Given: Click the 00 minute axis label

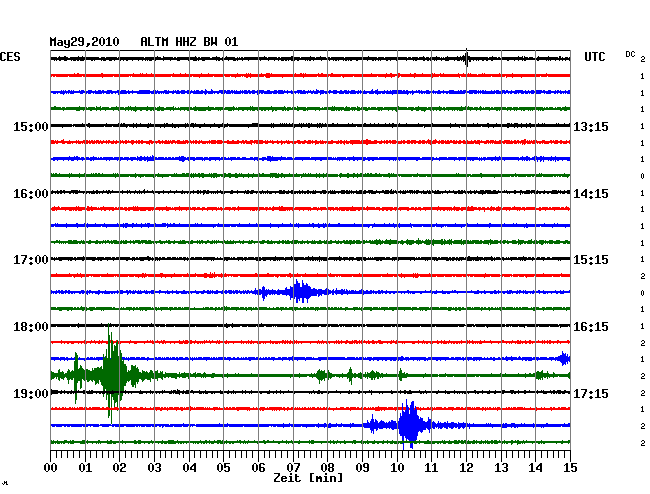Looking at the screenshot, I should pyautogui.click(x=51, y=468).
